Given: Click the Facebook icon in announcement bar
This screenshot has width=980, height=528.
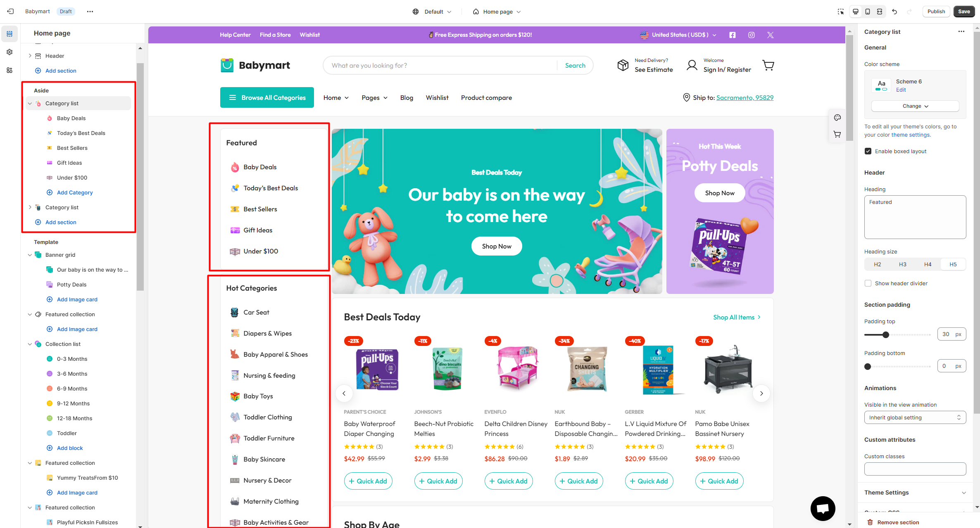Looking at the screenshot, I should [x=733, y=35].
